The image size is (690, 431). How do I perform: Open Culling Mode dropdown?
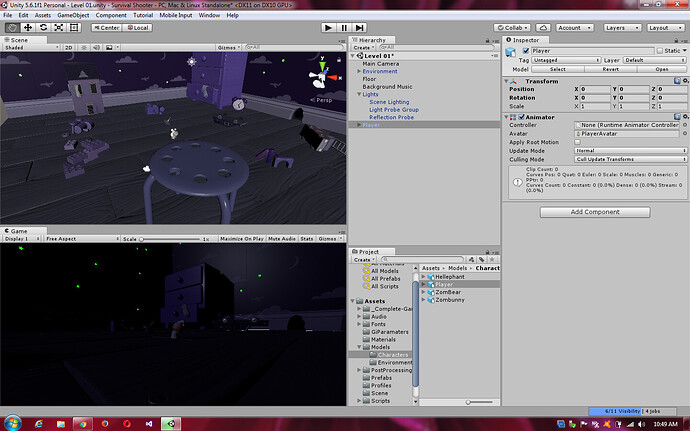coord(630,159)
